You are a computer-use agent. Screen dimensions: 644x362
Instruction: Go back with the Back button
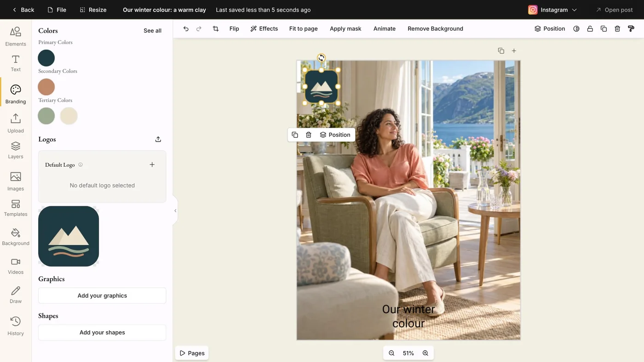click(x=23, y=10)
